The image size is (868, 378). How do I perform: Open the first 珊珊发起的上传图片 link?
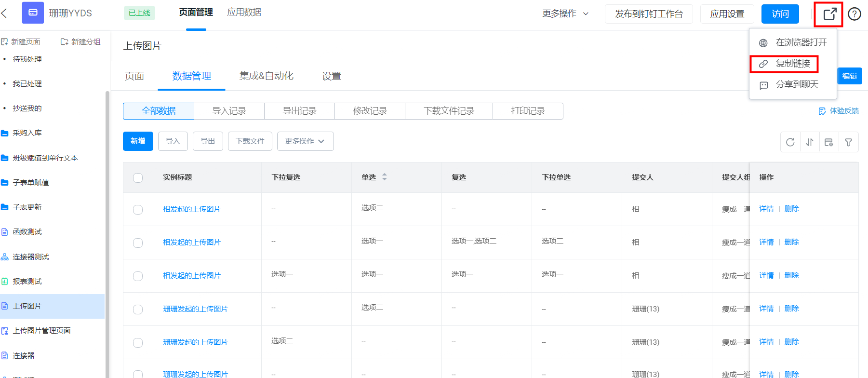tap(195, 309)
